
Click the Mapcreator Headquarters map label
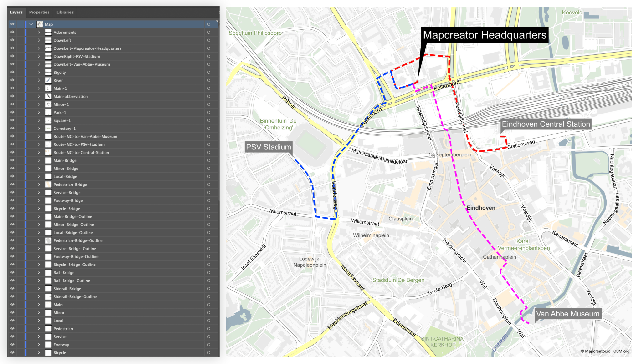(484, 35)
